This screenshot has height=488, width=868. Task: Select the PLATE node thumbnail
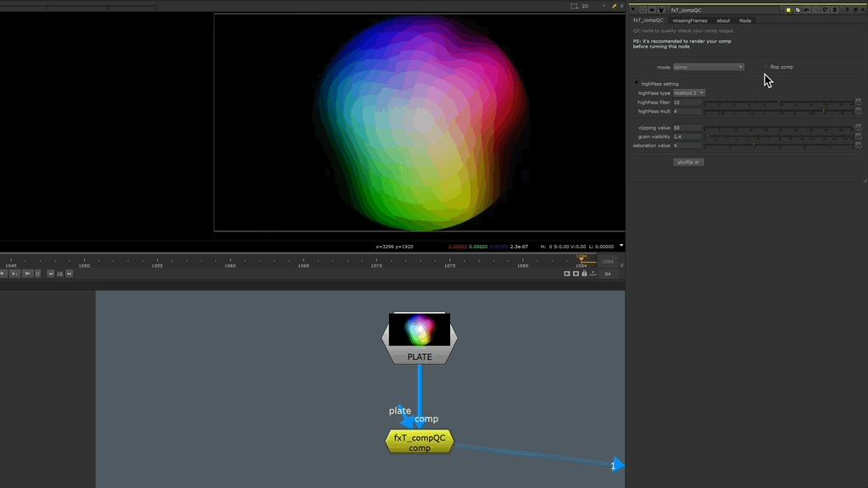(x=420, y=330)
